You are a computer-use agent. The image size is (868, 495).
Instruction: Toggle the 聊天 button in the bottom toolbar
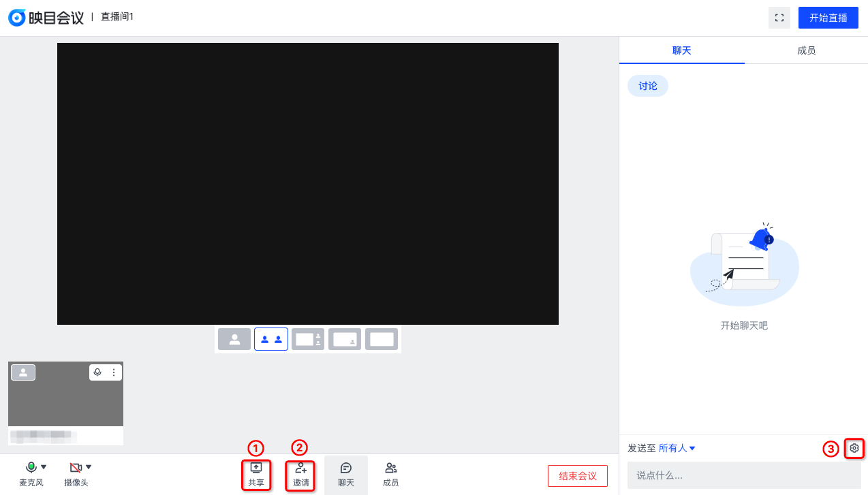coord(346,475)
